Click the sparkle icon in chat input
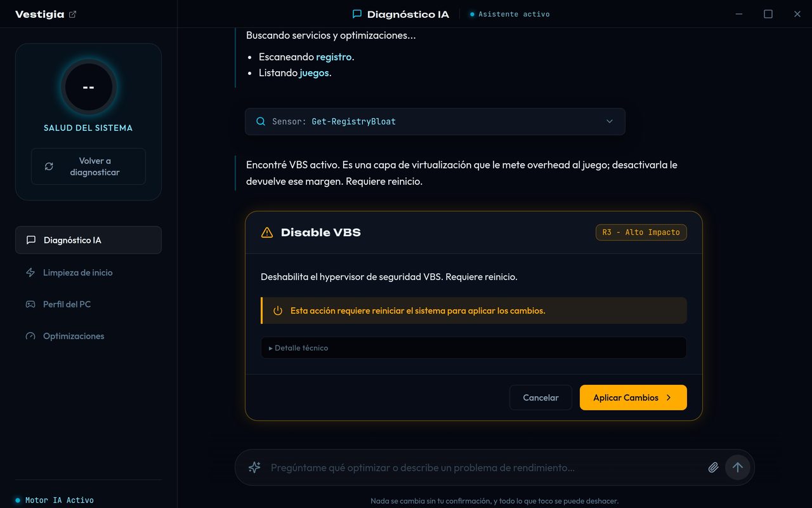 pos(254,467)
